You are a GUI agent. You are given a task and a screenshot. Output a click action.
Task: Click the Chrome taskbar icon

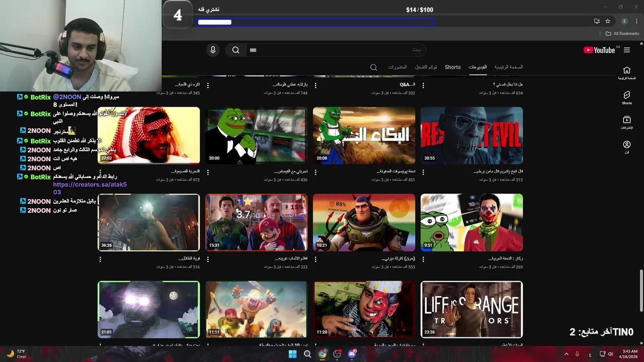[322, 354]
